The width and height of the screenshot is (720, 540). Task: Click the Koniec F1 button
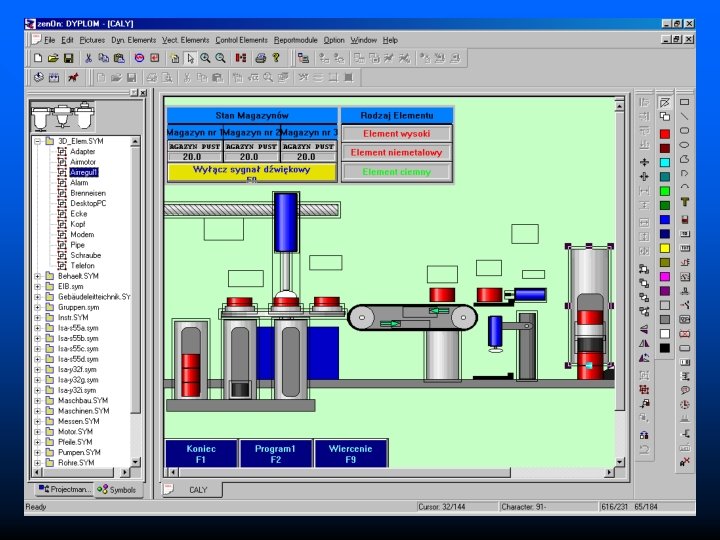pyautogui.click(x=201, y=454)
